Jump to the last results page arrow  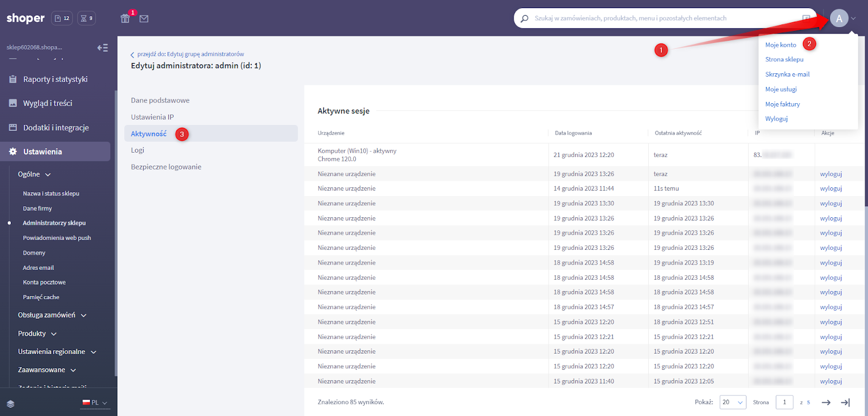click(x=845, y=402)
